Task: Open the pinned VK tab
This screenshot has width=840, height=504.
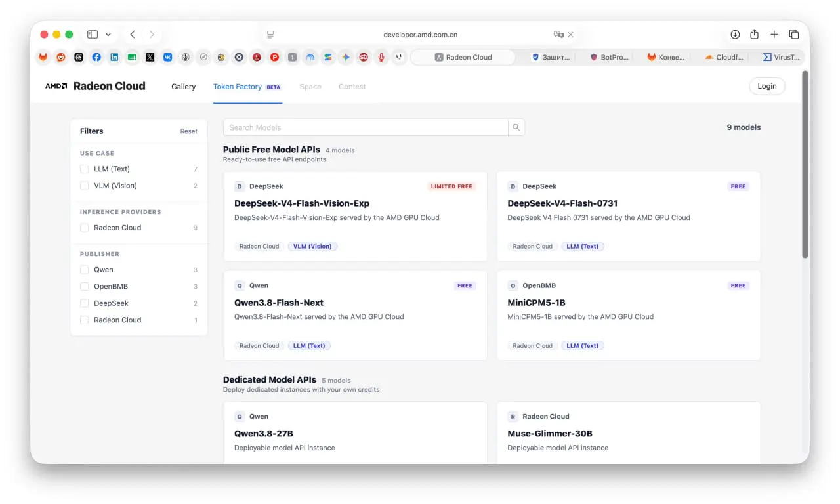Action: [168, 57]
